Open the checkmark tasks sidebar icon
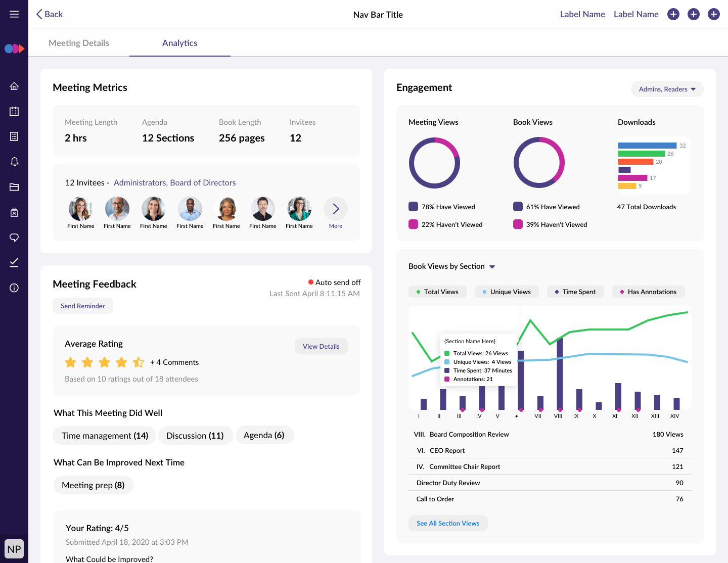728x563 pixels. click(x=14, y=263)
